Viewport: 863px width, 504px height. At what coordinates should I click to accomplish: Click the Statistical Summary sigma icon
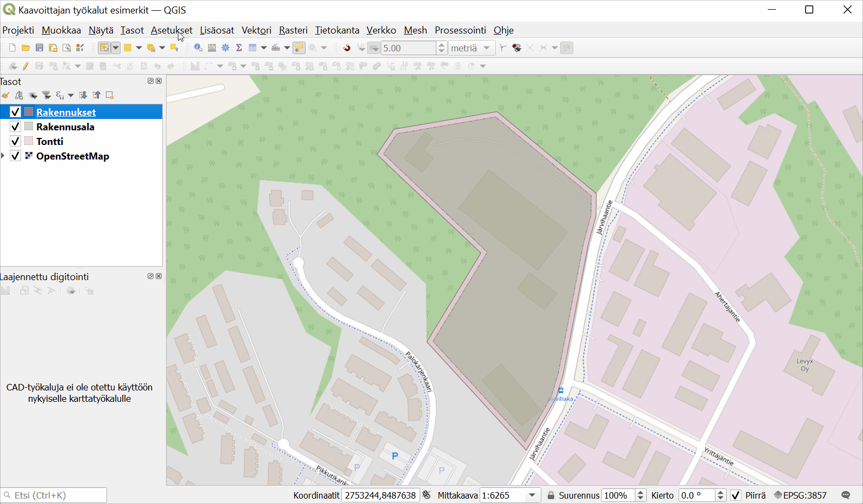[239, 48]
